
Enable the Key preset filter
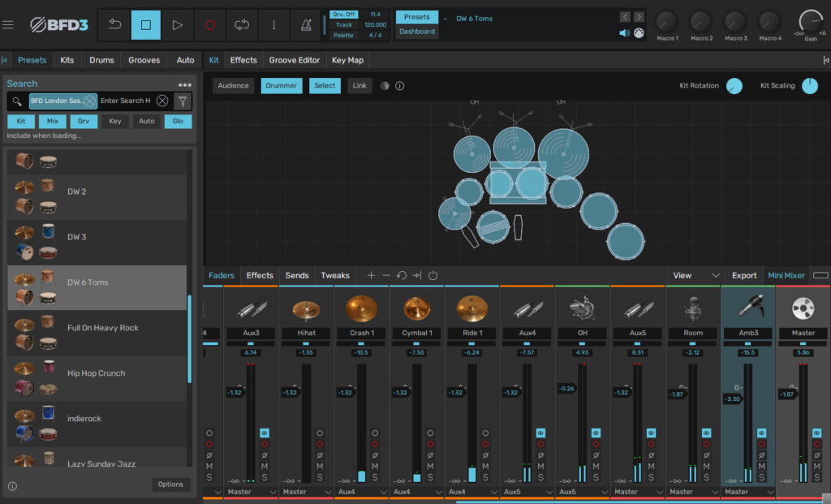click(114, 121)
